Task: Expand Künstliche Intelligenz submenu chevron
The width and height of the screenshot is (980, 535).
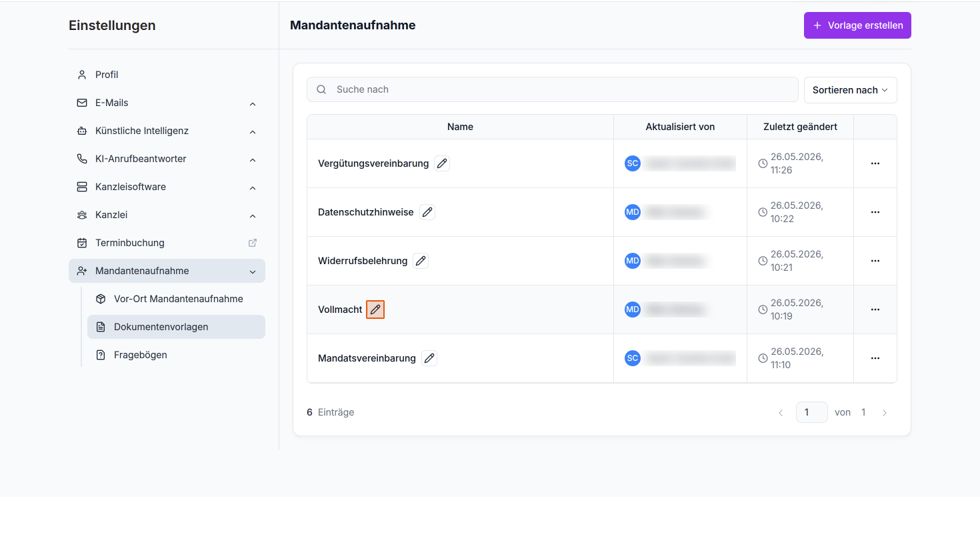Action: 253,132
